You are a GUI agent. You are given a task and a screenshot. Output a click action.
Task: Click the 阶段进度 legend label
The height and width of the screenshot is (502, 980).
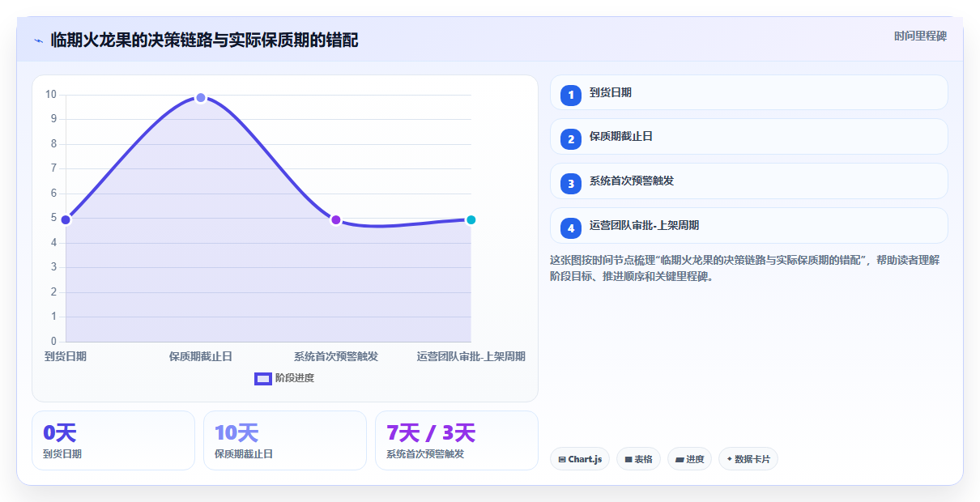coord(295,378)
